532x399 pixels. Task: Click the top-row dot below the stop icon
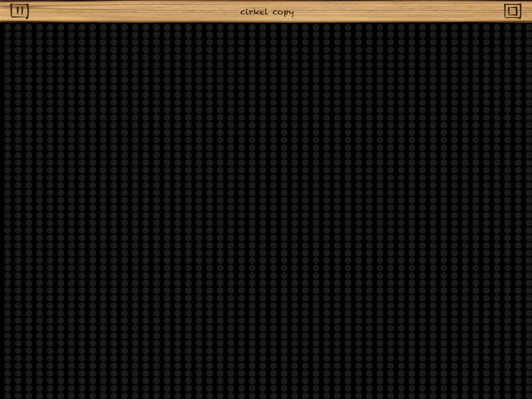click(x=508, y=27)
